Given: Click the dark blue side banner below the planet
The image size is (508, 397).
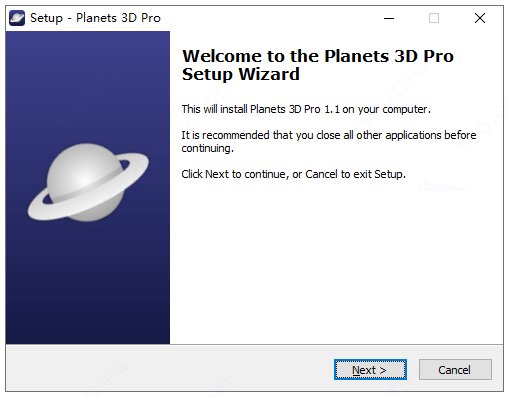Looking at the screenshot, I should coord(87,283).
